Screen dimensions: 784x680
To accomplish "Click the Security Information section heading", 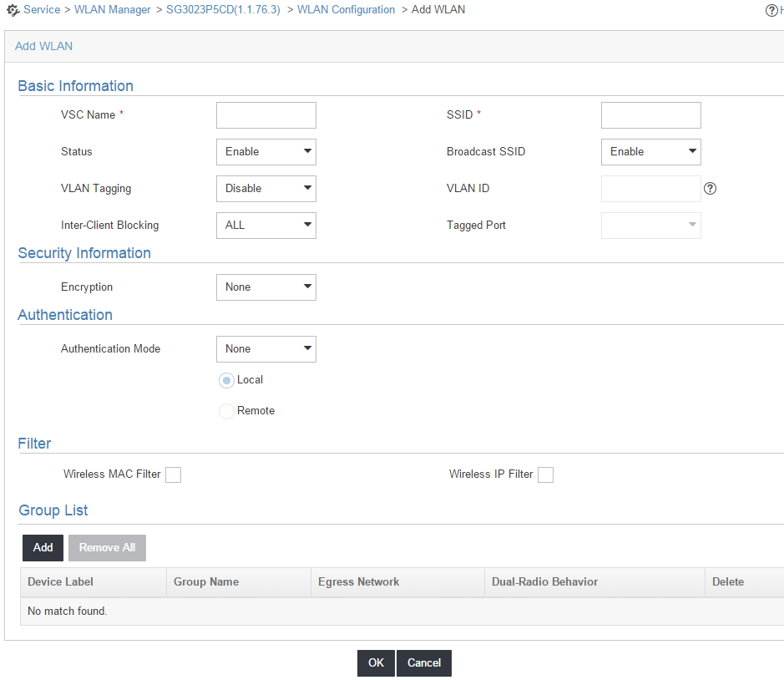I will point(84,253).
